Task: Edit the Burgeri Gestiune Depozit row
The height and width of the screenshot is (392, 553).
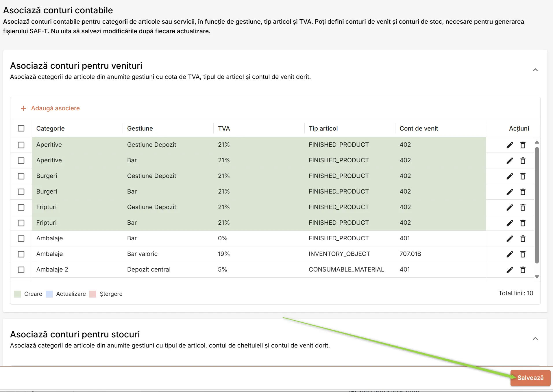Action: point(510,176)
